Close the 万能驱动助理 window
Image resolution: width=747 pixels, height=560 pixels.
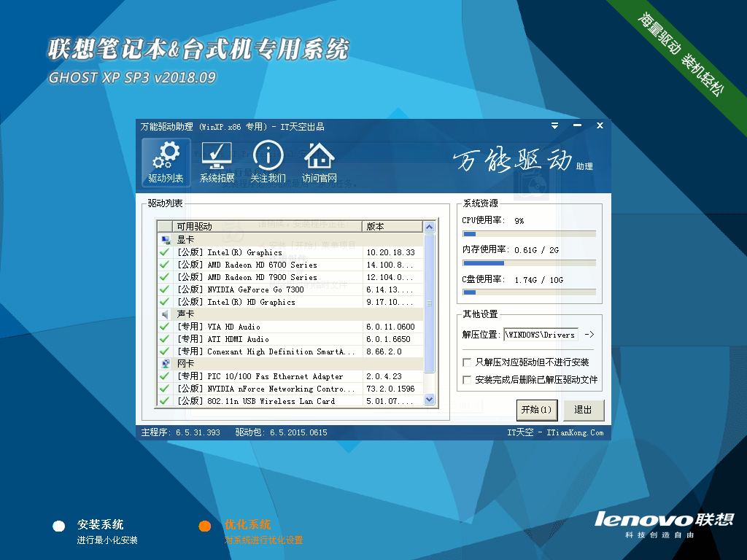[600, 125]
